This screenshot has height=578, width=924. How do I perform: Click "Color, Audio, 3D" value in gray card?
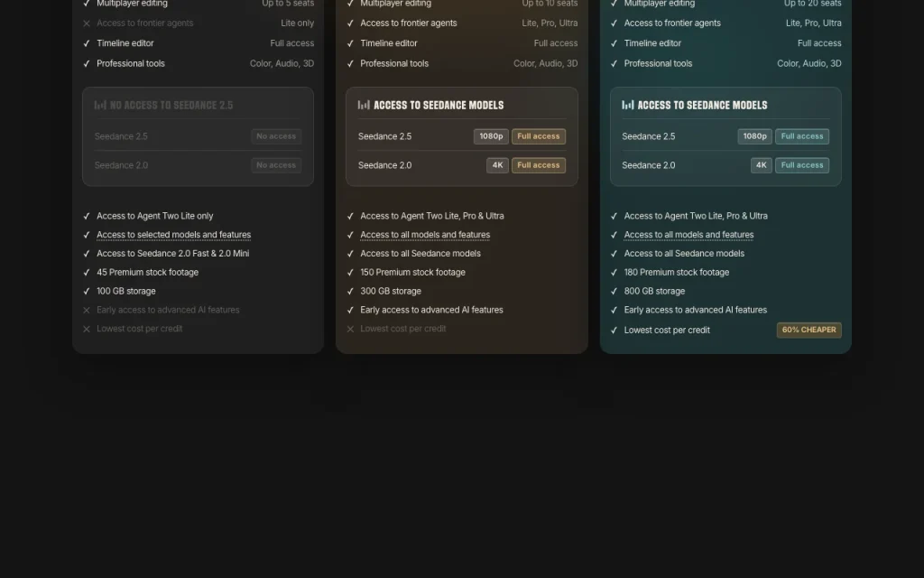(282, 63)
